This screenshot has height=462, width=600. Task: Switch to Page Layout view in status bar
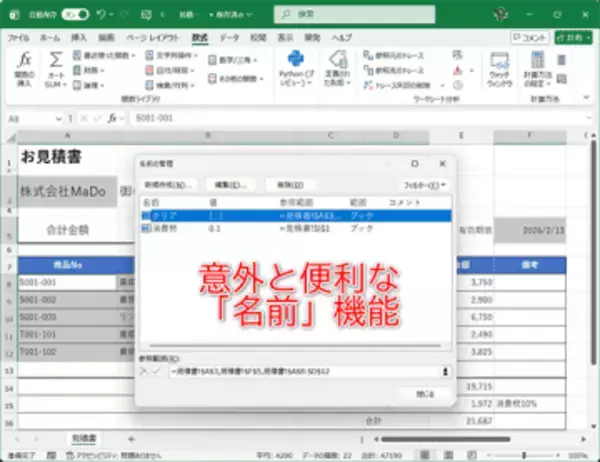[x=448, y=455]
